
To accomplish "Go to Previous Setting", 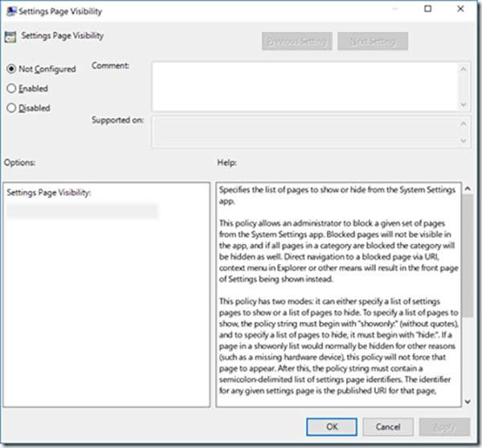I will coord(296,41).
